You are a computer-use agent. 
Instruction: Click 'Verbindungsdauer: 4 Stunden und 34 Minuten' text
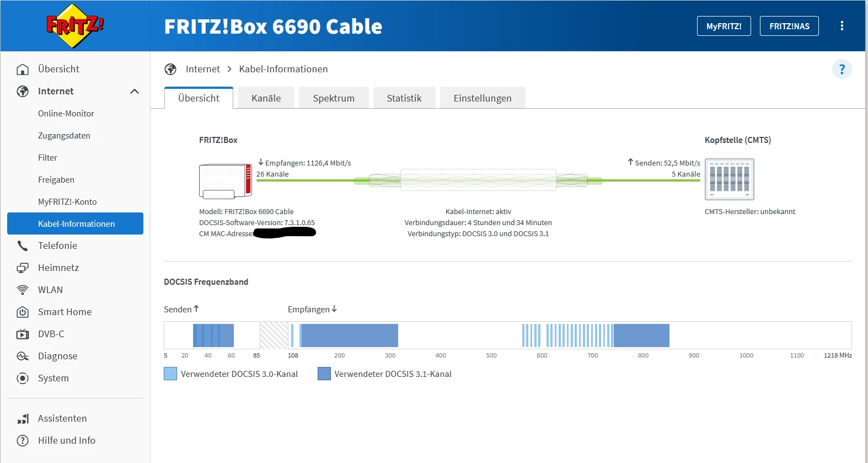click(x=478, y=222)
